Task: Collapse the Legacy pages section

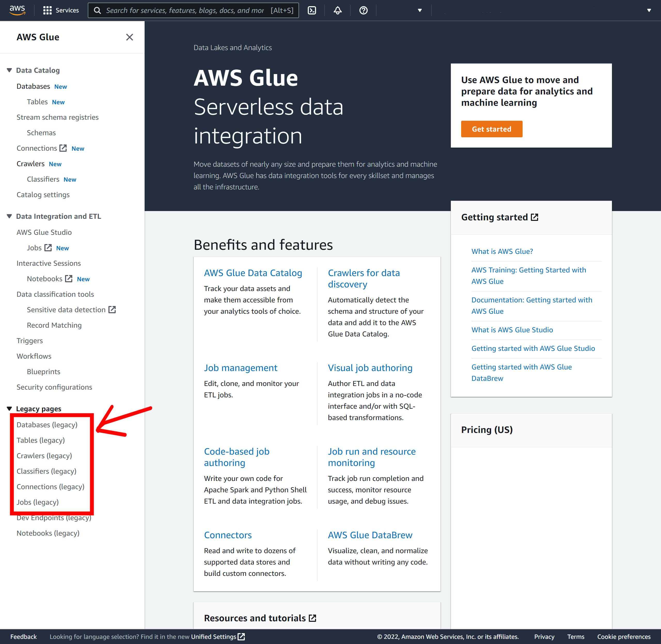Action: (9, 409)
